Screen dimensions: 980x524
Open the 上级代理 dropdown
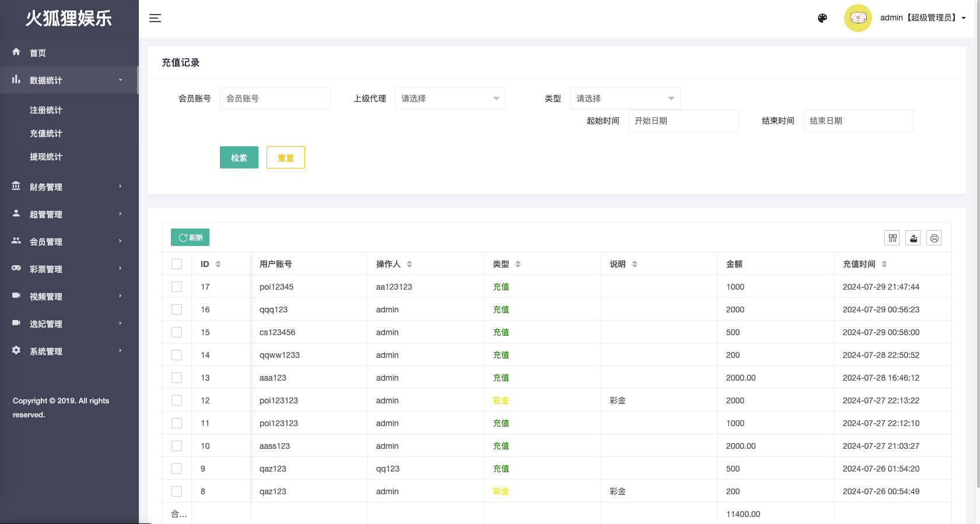(450, 99)
